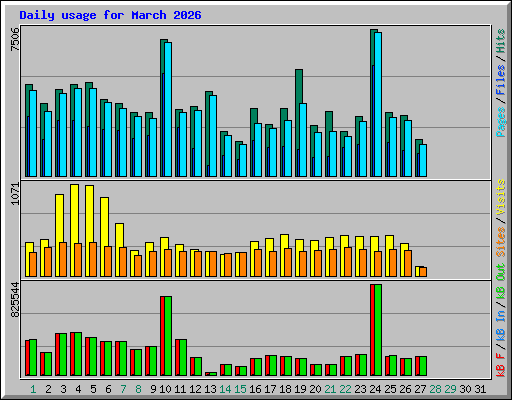Select day 29 on the x-axis

click(x=450, y=389)
